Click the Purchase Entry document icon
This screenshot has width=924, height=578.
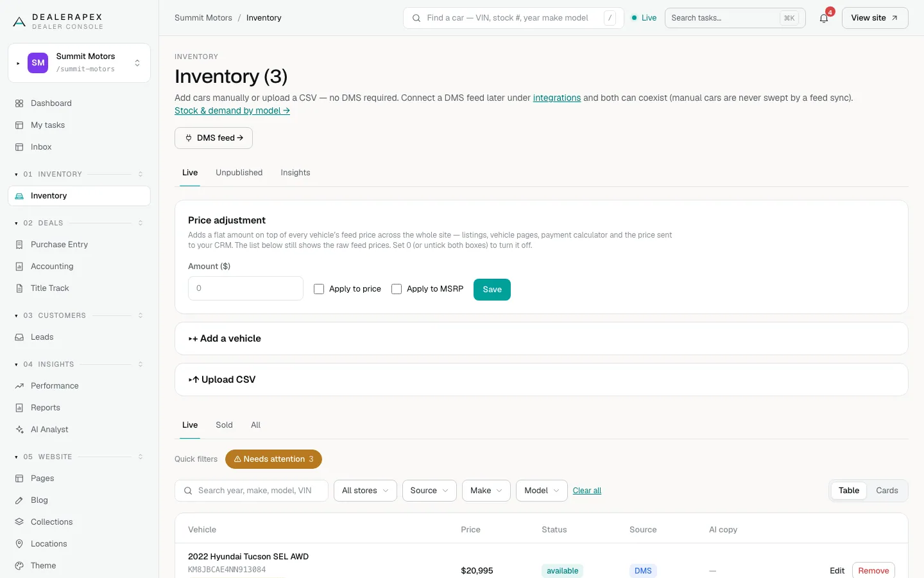click(19, 245)
